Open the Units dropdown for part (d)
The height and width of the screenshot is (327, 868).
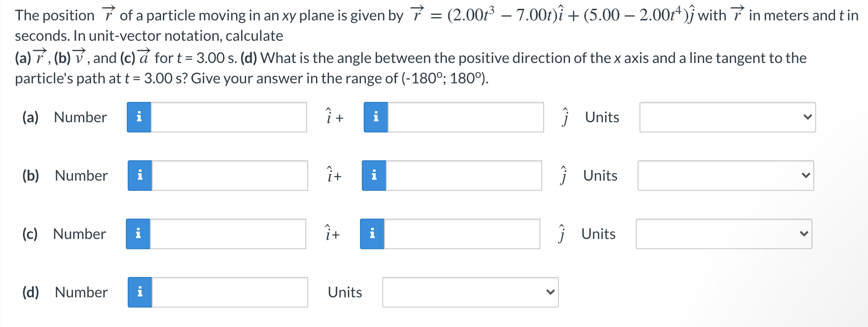[x=470, y=292]
